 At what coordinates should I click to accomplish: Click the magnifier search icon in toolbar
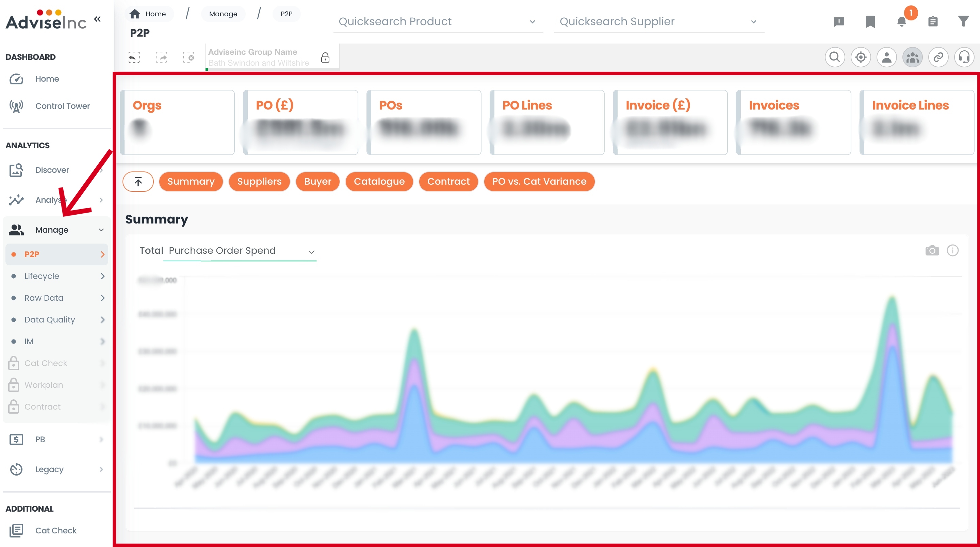click(x=835, y=57)
